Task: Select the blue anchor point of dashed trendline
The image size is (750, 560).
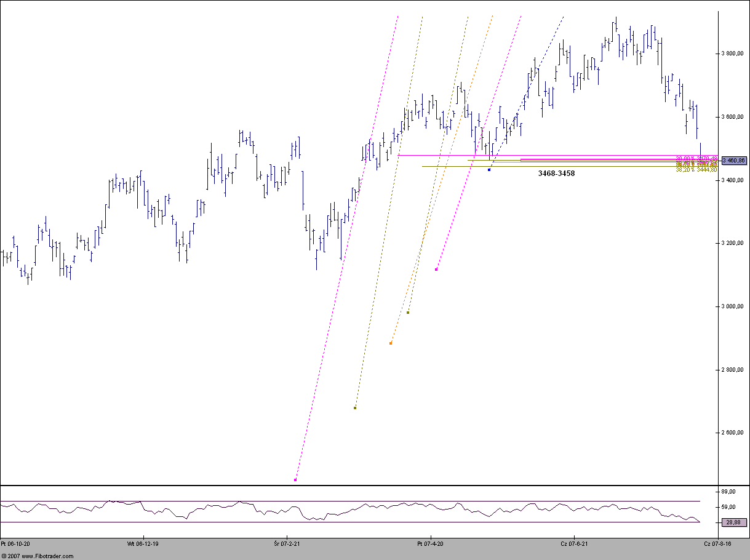Action: coord(489,169)
